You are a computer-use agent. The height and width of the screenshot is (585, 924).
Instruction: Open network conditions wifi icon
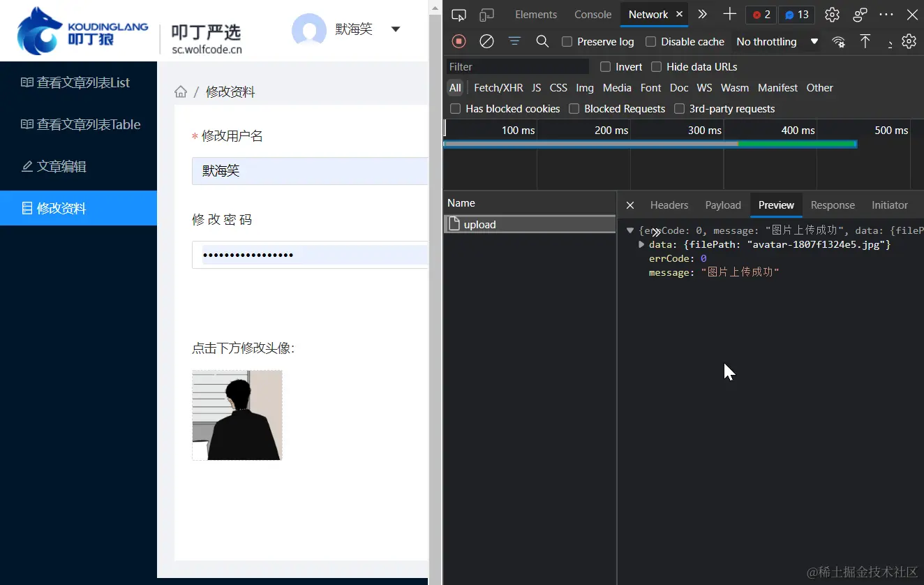click(x=839, y=41)
